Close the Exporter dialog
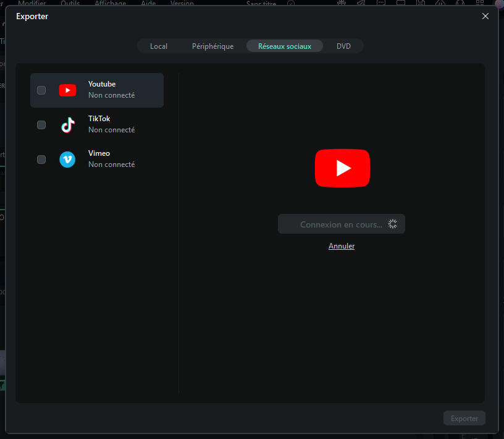The width and height of the screenshot is (504, 439). 485,16
